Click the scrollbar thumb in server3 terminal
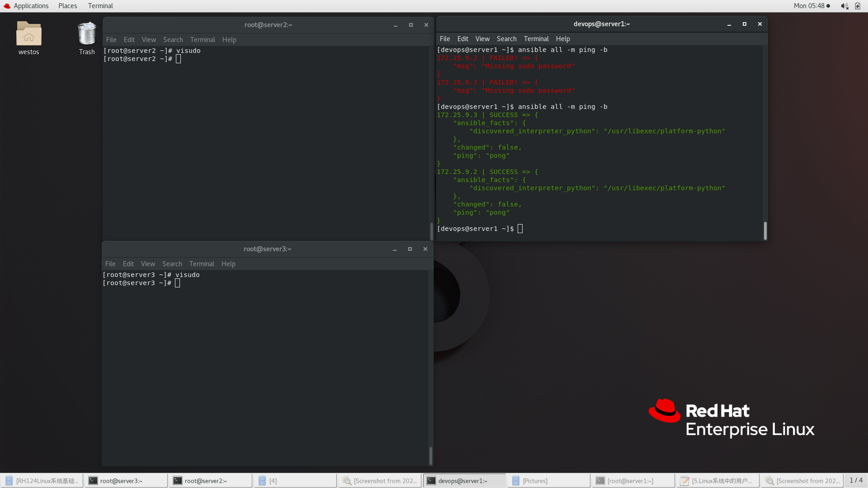This screenshot has height=488, width=868. click(x=430, y=455)
